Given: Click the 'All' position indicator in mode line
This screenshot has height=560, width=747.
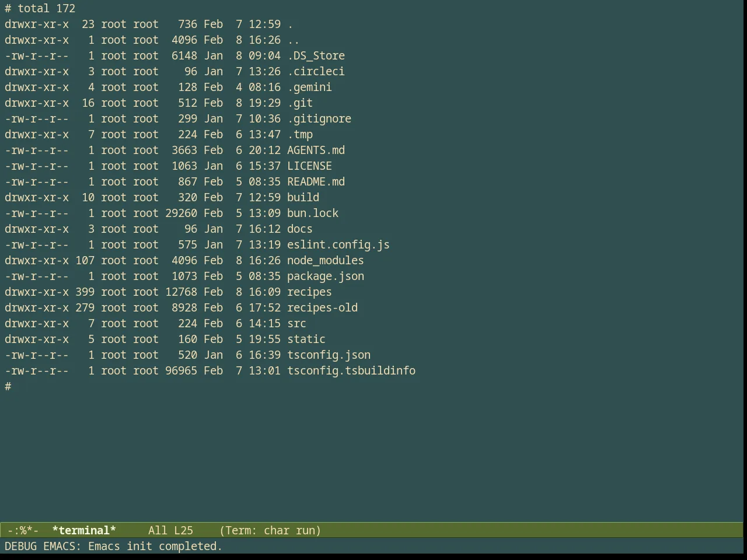Looking at the screenshot, I should tap(158, 530).
